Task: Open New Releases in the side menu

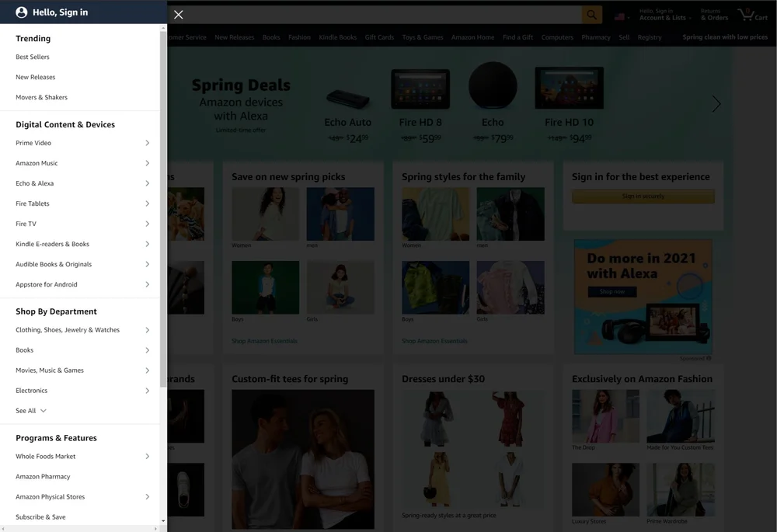Action: pos(36,77)
